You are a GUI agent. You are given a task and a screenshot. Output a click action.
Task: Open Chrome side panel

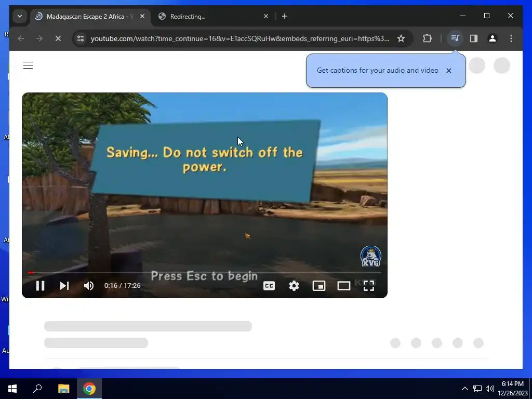pos(474,38)
